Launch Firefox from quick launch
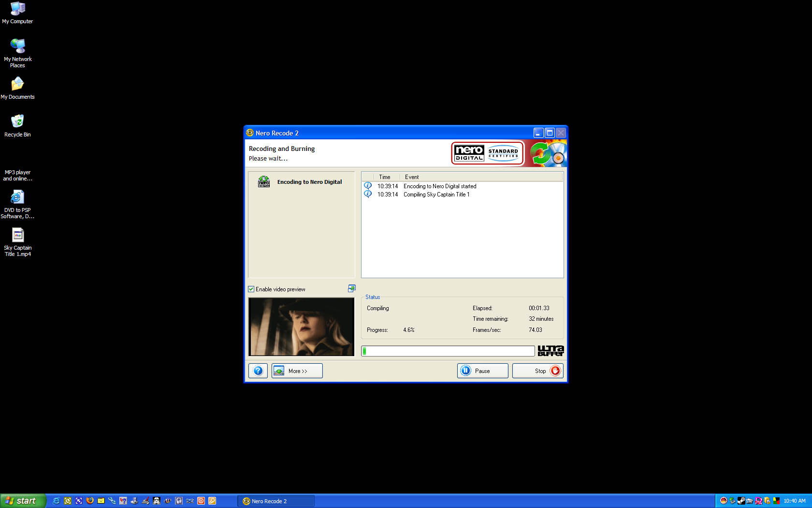 [x=90, y=501]
